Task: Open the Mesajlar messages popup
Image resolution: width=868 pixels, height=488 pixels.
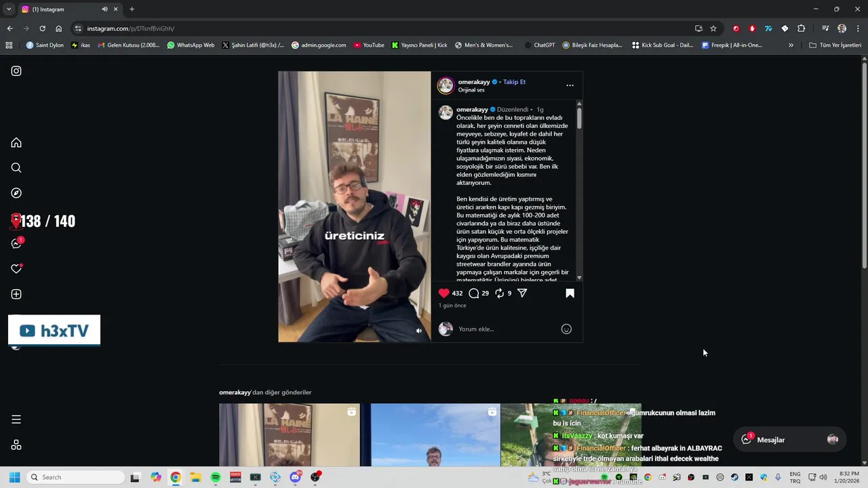Action: 790,439
